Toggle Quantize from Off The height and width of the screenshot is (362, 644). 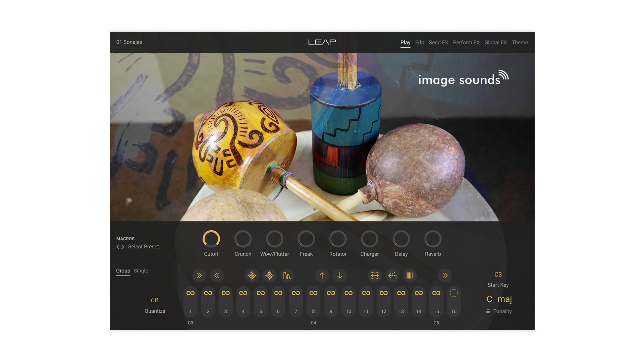point(154,300)
